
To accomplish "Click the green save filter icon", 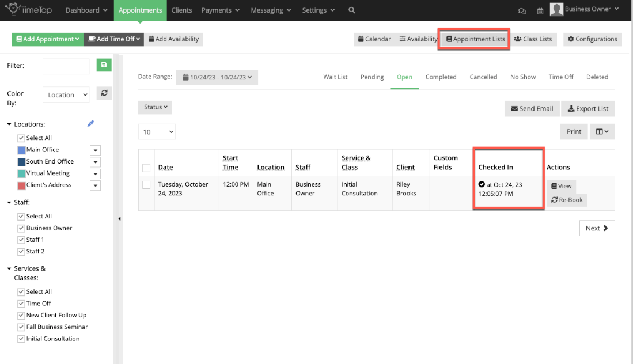I will click(104, 65).
